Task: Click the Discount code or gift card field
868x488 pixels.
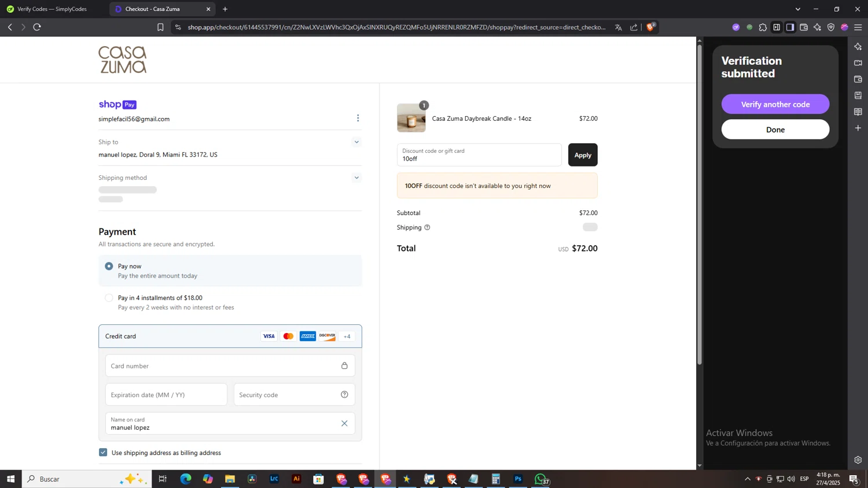Action: point(479,155)
